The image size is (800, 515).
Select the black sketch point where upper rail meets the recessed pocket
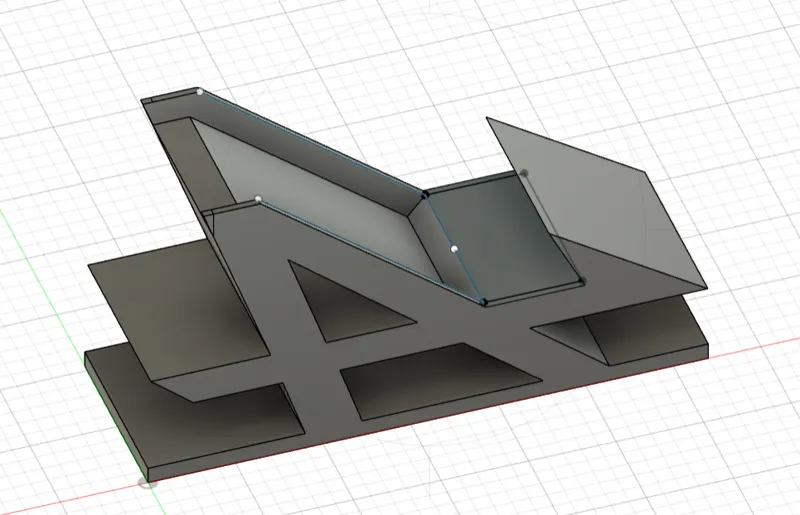tap(425, 194)
